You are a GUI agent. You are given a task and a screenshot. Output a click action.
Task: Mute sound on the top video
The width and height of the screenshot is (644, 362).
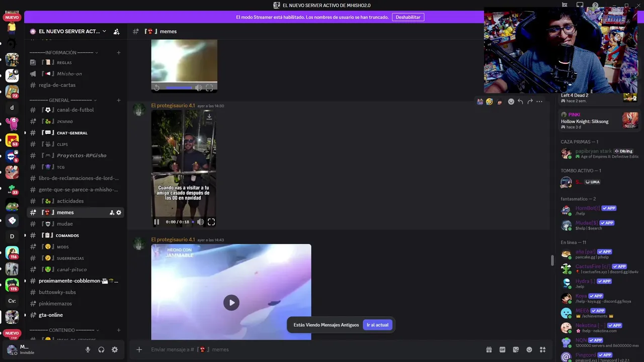pos(198,87)
